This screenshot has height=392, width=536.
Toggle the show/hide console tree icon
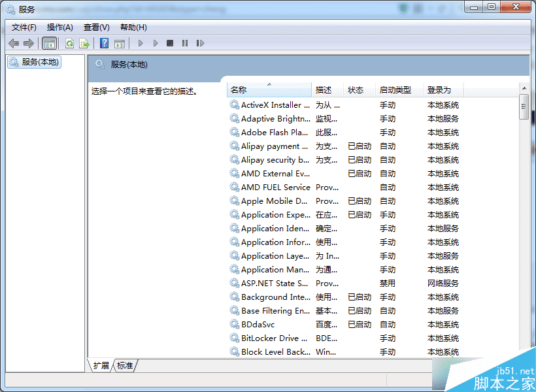49,43
